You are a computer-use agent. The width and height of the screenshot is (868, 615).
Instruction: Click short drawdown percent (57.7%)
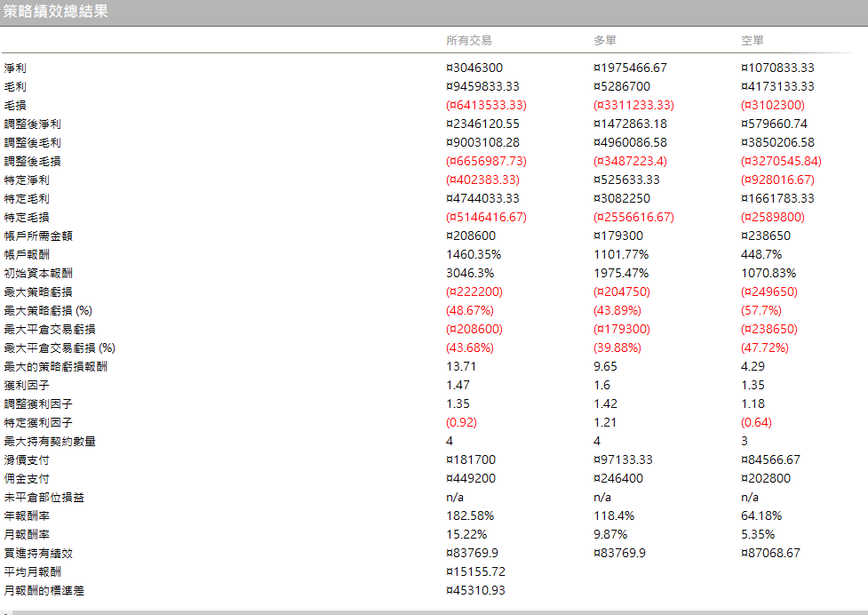point(761,310)
